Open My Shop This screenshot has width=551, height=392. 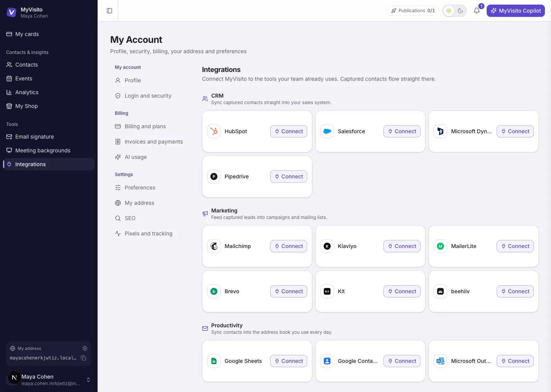pos(49,106)
